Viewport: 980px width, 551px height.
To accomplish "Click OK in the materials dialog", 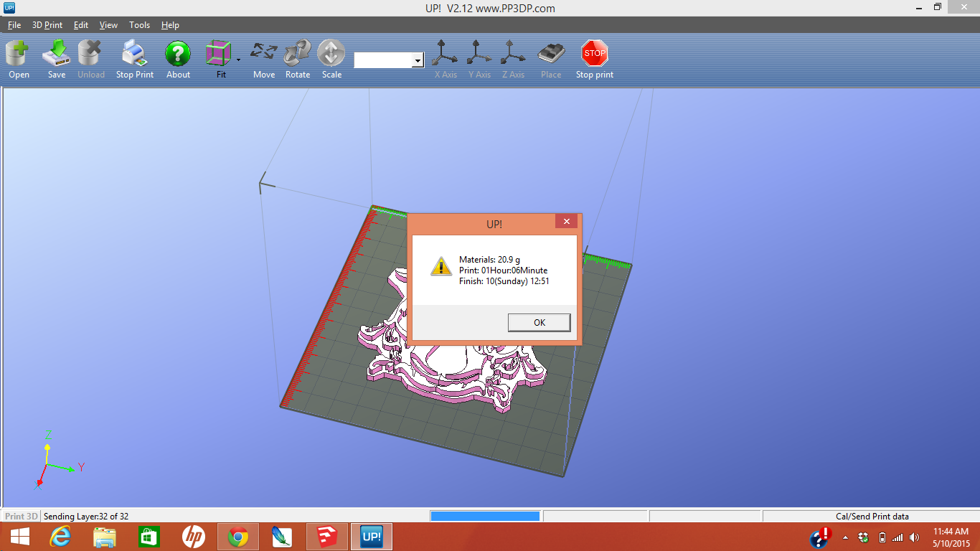I will pyautogui.click(x=539, y=322).
